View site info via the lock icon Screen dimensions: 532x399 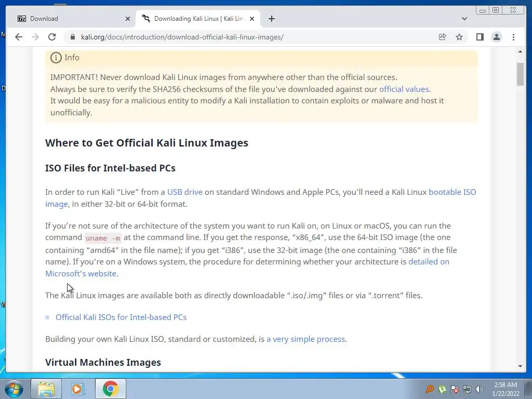[x=72, y=37]
